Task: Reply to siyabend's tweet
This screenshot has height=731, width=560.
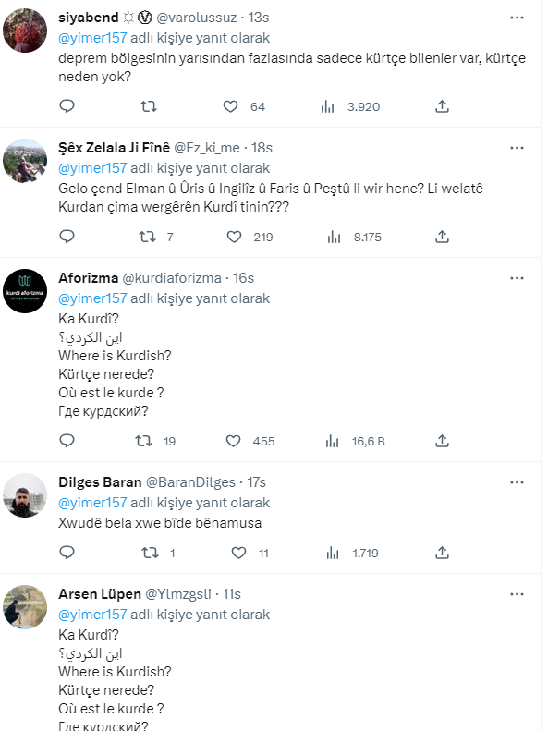Action: [67, 106]
